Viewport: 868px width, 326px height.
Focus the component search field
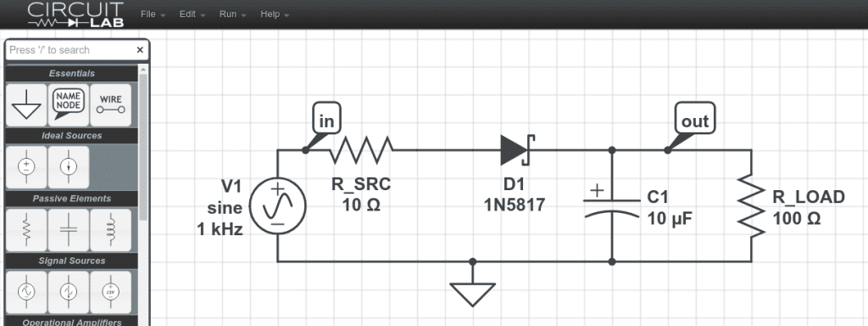pyautogui.click(x=71, y=50)
